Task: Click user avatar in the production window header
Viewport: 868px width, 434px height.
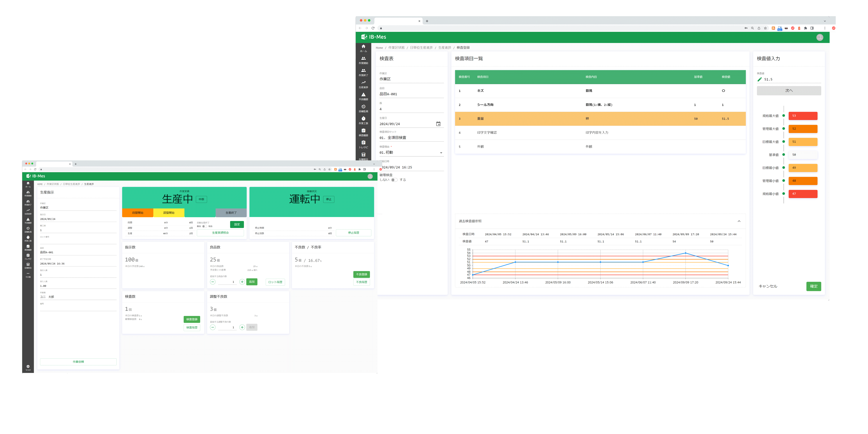Action: click(x=370, y=176)
